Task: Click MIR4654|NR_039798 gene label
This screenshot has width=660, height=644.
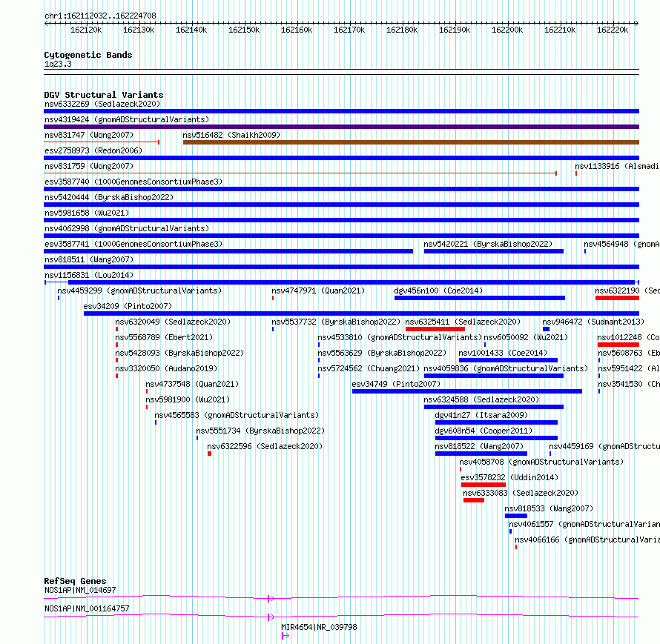Action: tap(319, 627)
